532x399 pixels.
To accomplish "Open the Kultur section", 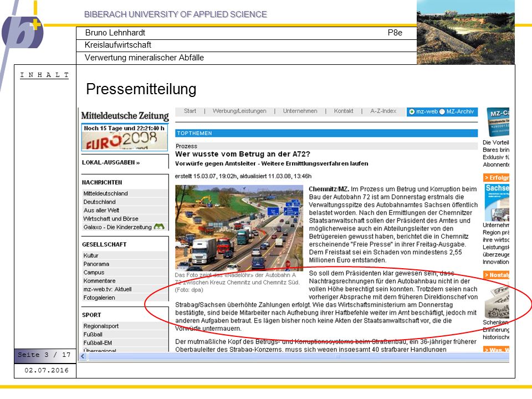I will [x=90, y=255].
